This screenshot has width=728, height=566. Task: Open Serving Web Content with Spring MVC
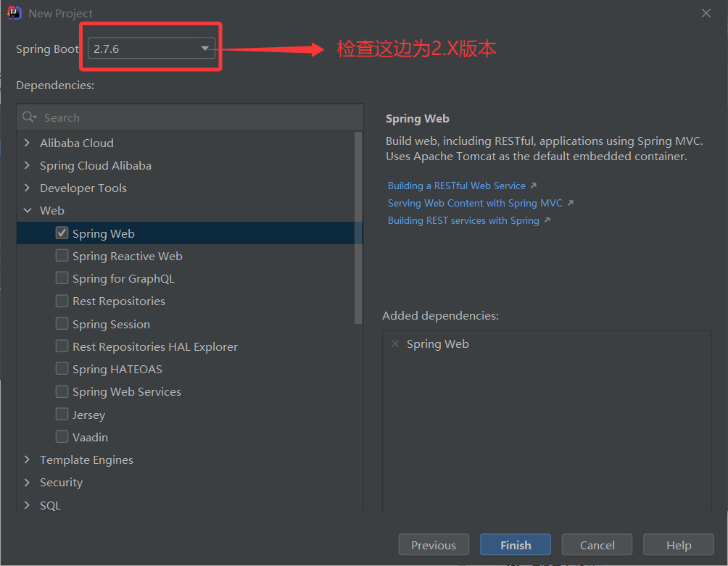[475, 203]
